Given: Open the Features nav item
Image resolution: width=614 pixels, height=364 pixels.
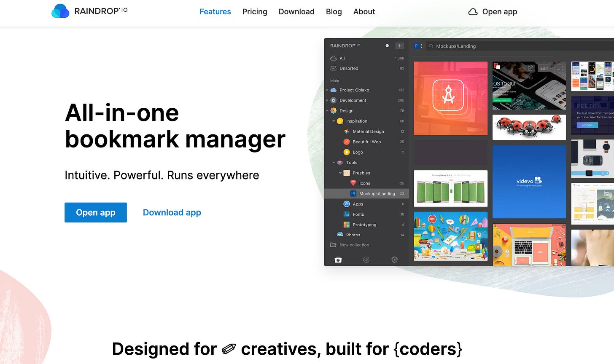Looking at the screenshot, I should [215, 12].
